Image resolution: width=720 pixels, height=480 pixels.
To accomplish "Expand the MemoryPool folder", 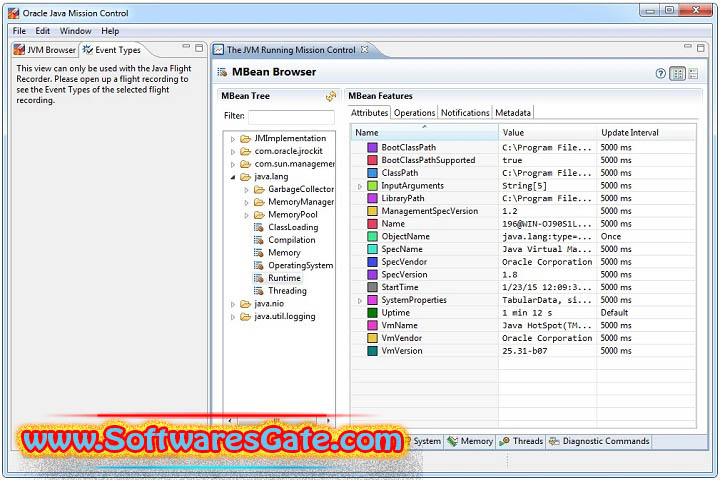I will coord(247,215).
